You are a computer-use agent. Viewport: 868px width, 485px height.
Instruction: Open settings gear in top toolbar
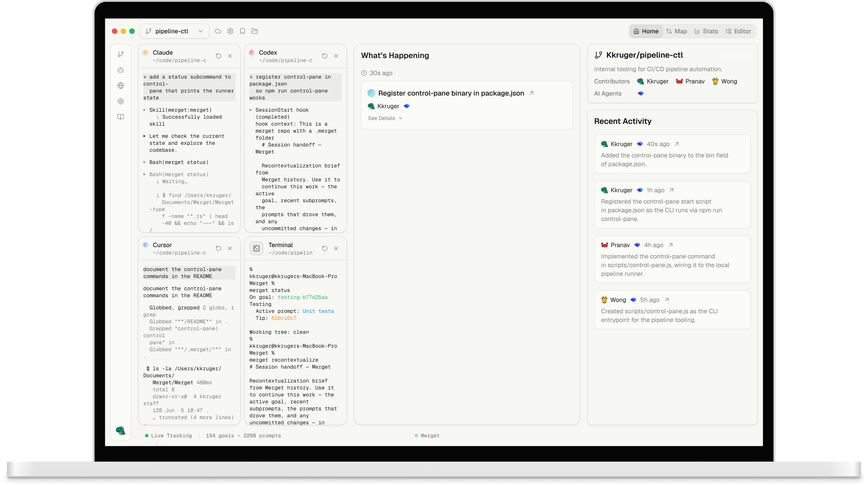tap(230, 31)
